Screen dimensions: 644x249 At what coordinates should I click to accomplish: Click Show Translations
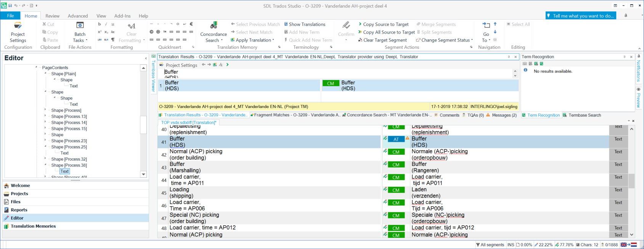[x=305, y=24]
